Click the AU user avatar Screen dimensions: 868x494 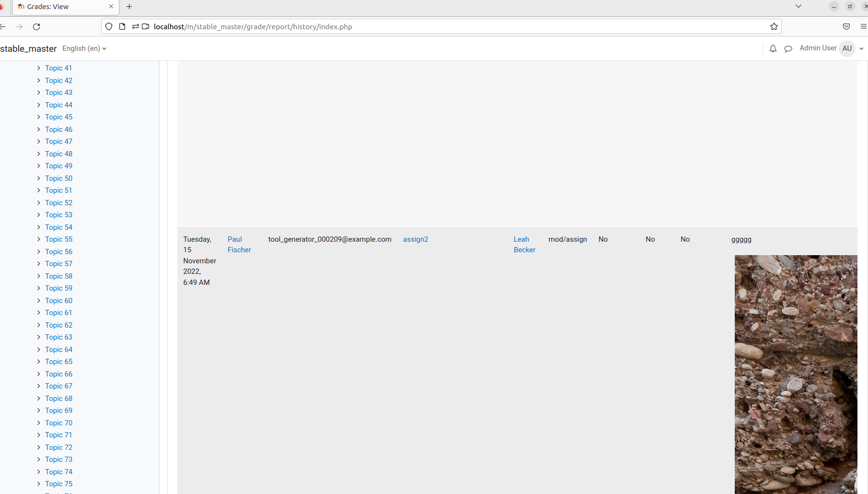pos(847,48)
